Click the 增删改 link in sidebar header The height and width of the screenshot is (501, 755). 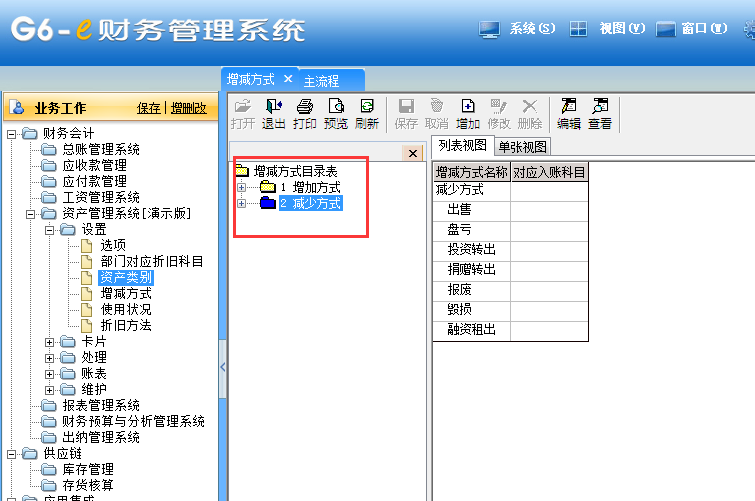[188, 108]
